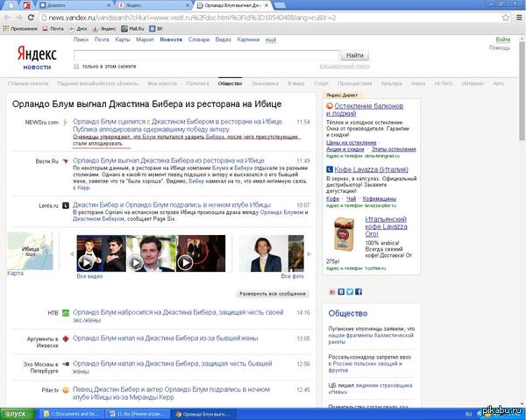Open the Россельхознадзор запретил ввоз news item
This screenshot has height=420, width=526.
click(x=370, y=364)
